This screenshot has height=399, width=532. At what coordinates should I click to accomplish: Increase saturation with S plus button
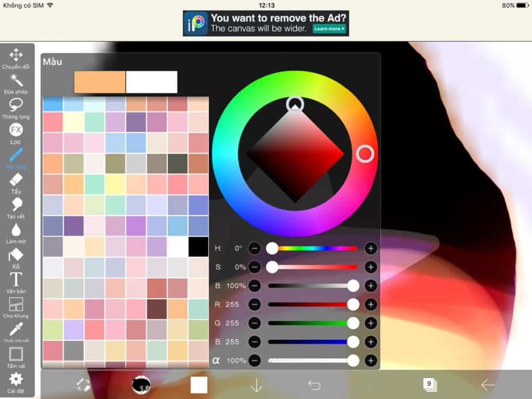(371, 267)
